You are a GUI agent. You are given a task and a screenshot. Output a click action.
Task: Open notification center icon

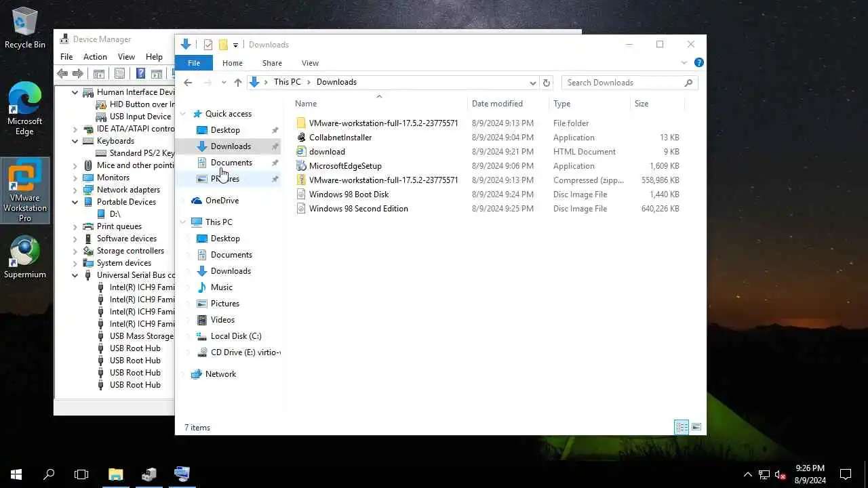pos(846,474)
